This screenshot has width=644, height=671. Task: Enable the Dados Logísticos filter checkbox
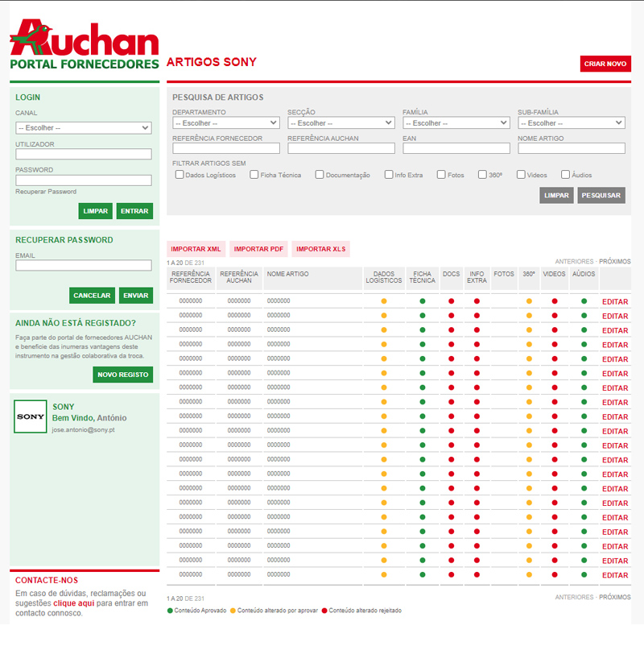(180, 174)
